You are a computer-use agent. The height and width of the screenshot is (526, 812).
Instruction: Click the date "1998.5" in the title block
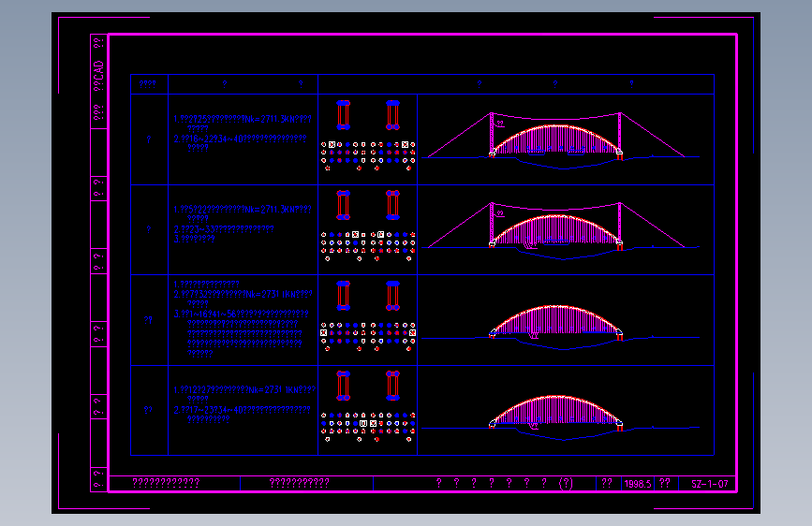638,484
